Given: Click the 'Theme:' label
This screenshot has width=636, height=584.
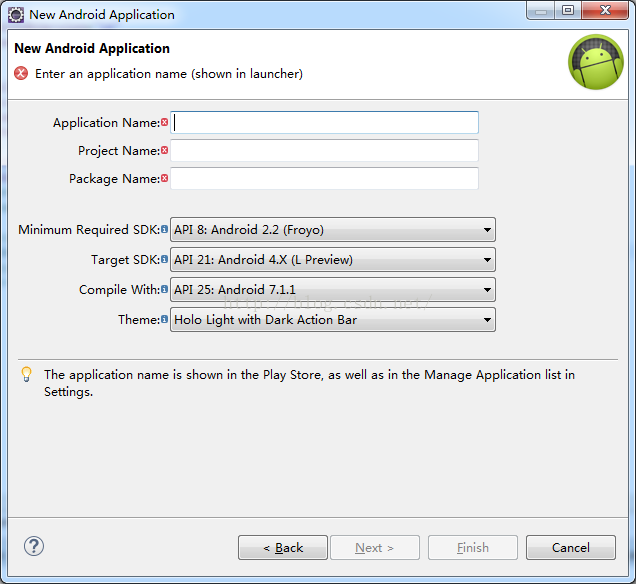Looking at the screenshot, I should pyautogui.click(x=139, y=320).
